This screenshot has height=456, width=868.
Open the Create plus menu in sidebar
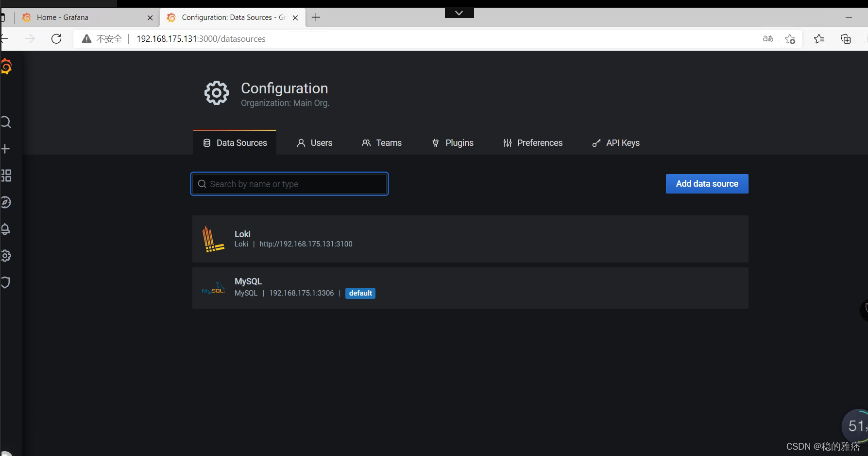(5, 149)
